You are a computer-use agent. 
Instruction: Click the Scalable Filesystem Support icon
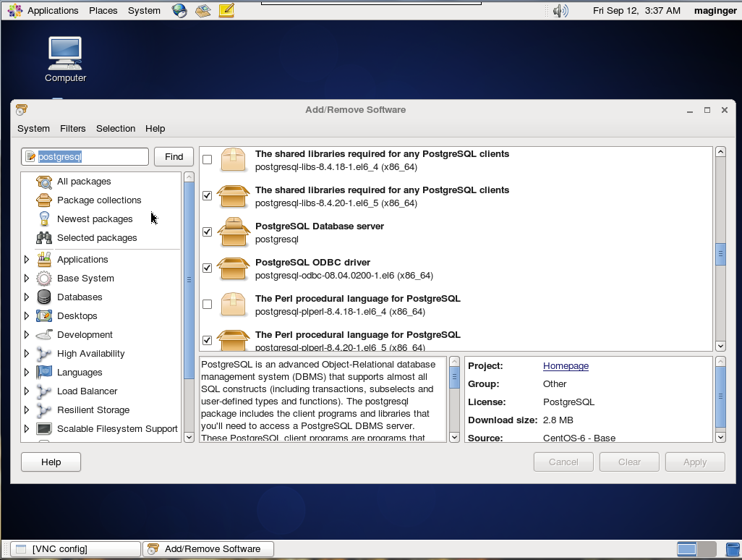pos(44,429)
